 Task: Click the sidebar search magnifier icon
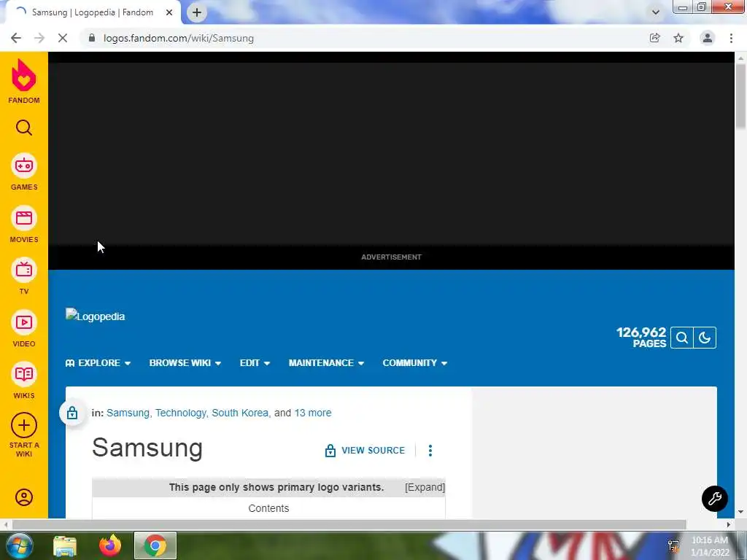(x=24, y=128)
